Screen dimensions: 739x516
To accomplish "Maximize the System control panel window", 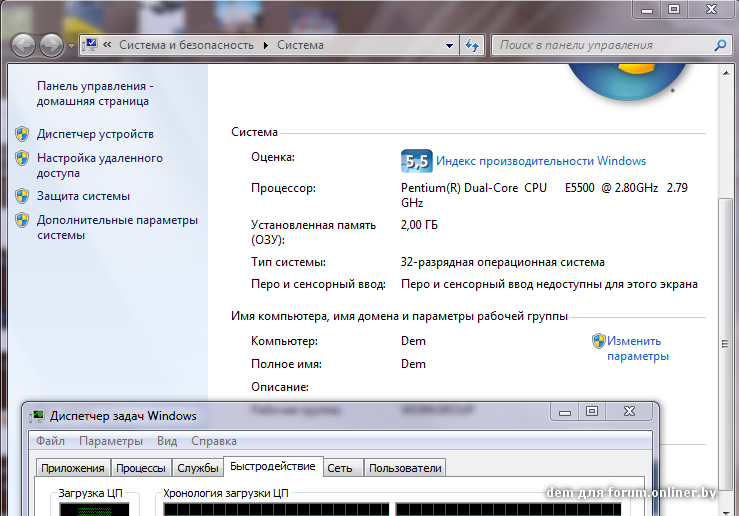I will click(674, 10).
